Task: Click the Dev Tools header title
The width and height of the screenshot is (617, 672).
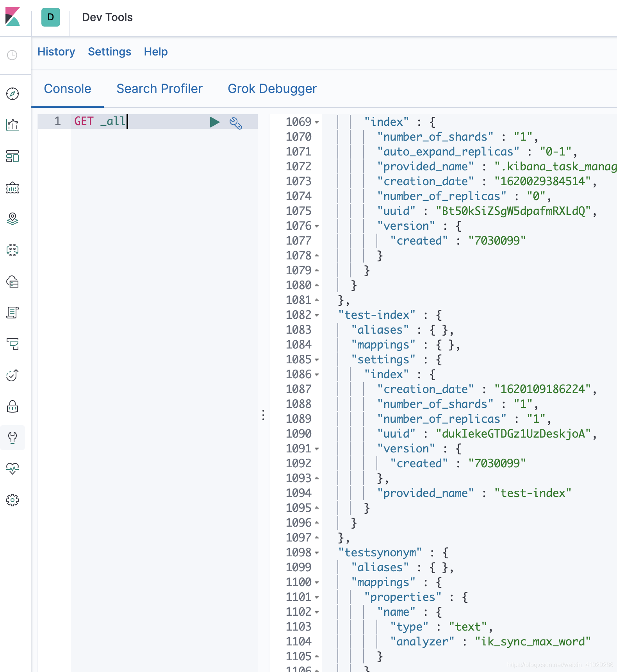Action: coord(107,17)
